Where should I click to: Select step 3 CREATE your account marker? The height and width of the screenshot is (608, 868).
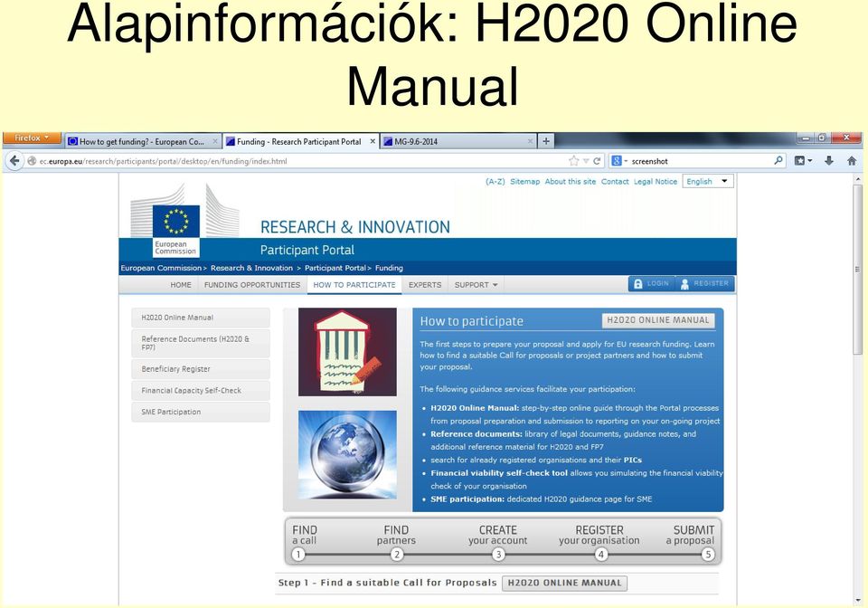(498, 555)
